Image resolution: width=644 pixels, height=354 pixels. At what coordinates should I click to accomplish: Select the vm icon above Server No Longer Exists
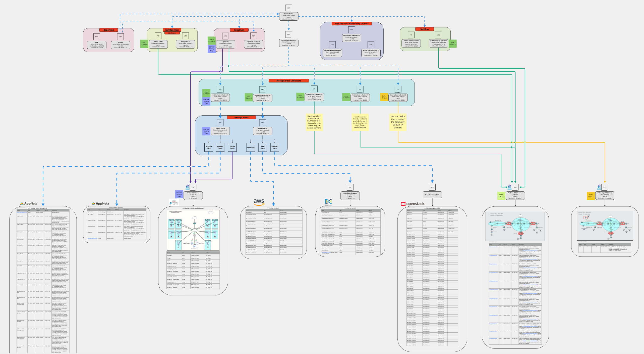pyautogui.click(x=432, y=187)
